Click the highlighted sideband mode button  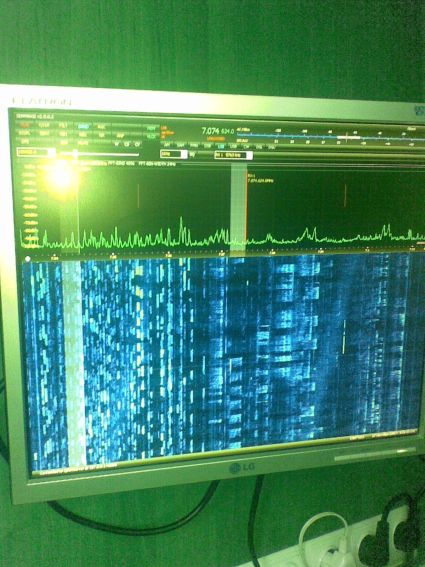220,146
